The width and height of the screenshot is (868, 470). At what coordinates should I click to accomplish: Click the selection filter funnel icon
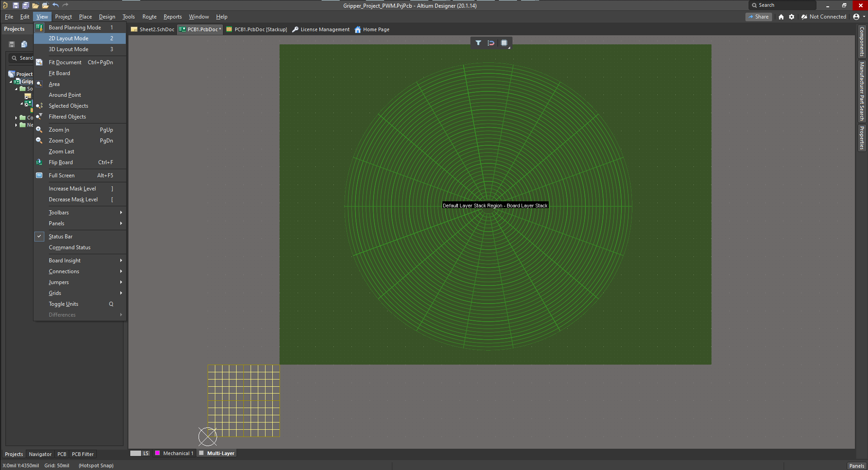478,43
